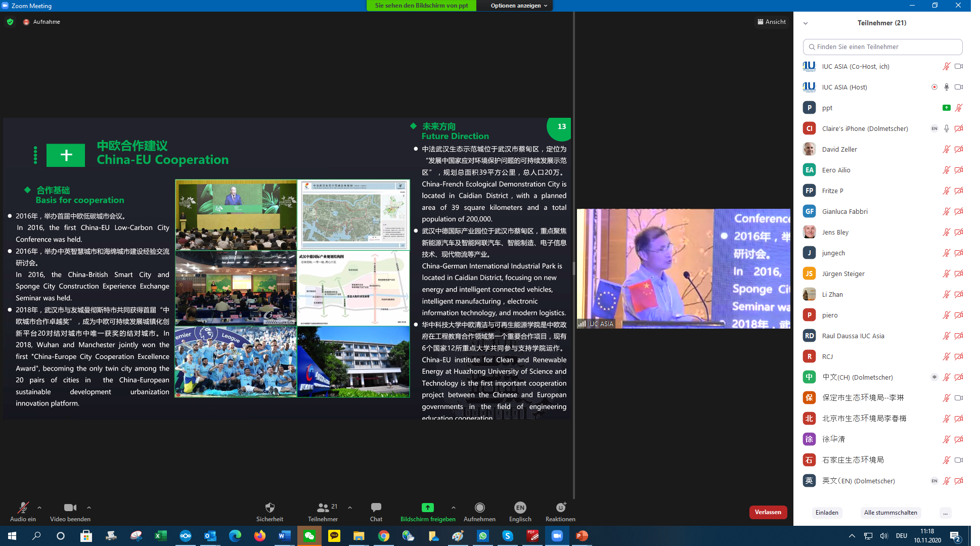Expand audio options arrow next to microphone

(x=39, y=507)
